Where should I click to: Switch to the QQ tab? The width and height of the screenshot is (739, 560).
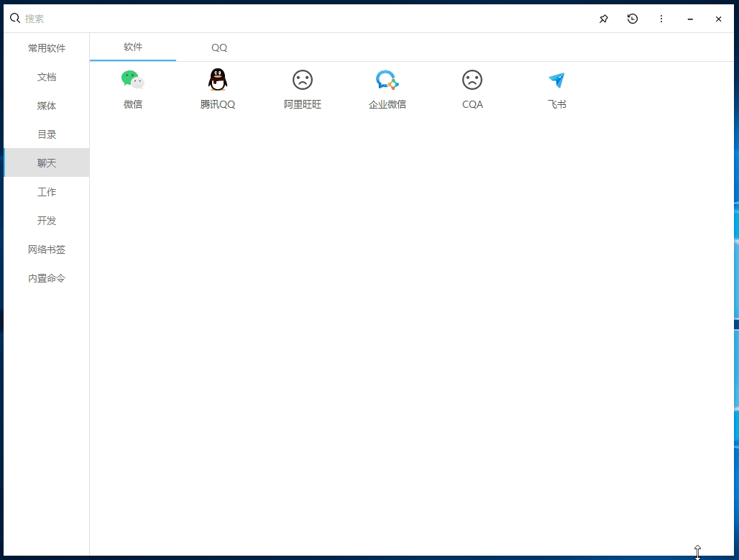219,47
